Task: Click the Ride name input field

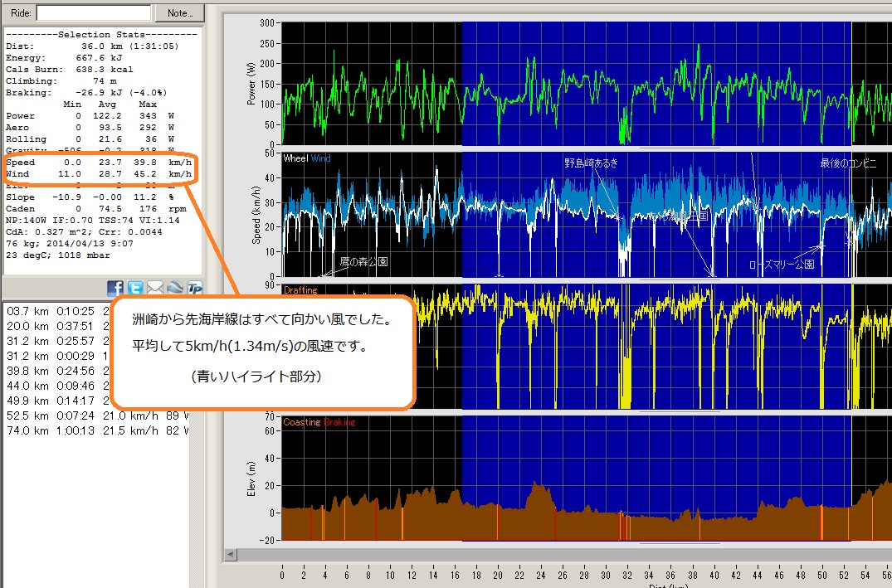Action: (x=94, y=12)
